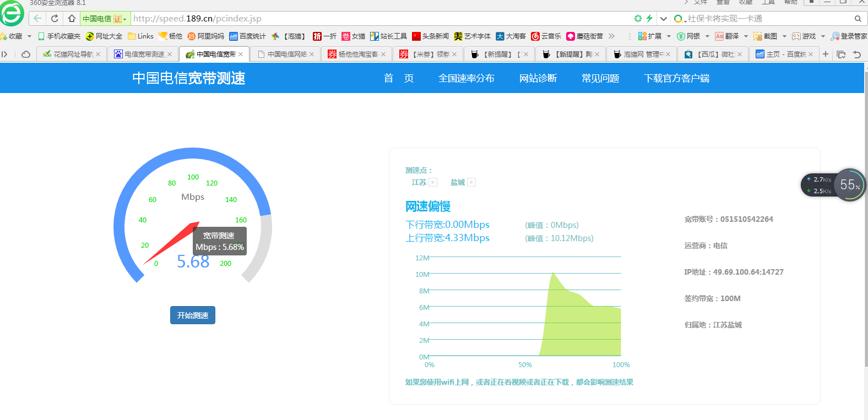
Task: Open the 一折 bookmark
Action: [324, 36]
